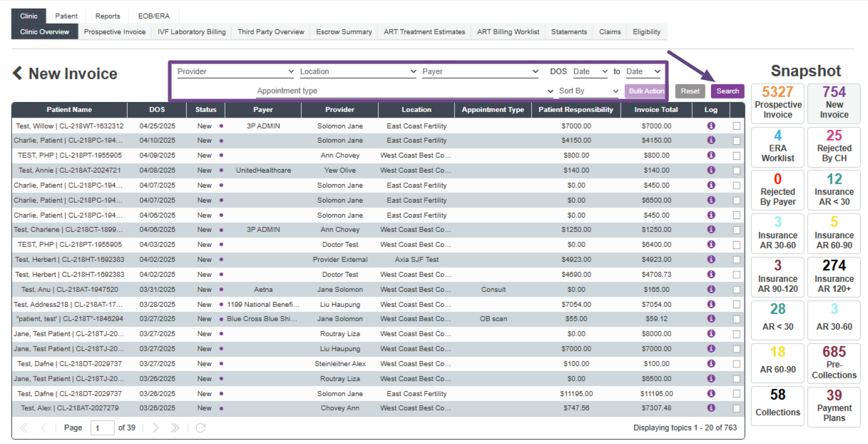This screenshot has width=868, height=444.
Task: Click the Reset button
Action: pyautogui.click(x=690, y=91)
